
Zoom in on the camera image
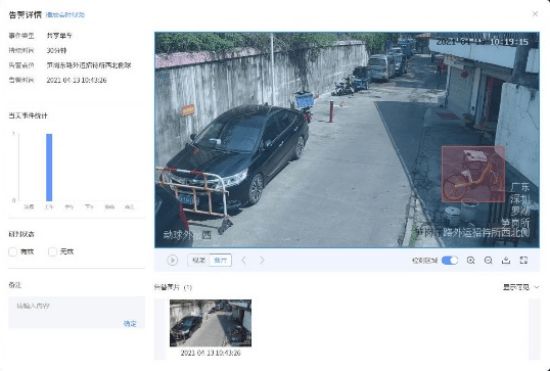tap(471, 260)
